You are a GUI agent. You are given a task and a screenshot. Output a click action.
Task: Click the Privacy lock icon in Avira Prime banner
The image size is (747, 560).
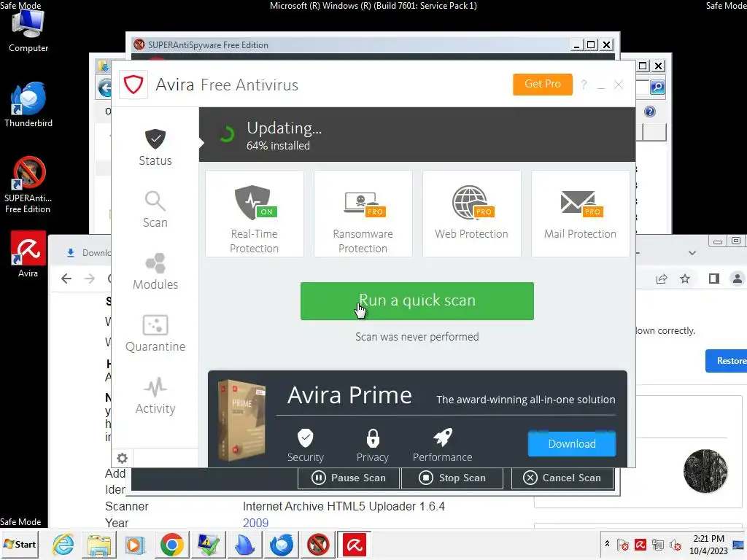[373, 438]
